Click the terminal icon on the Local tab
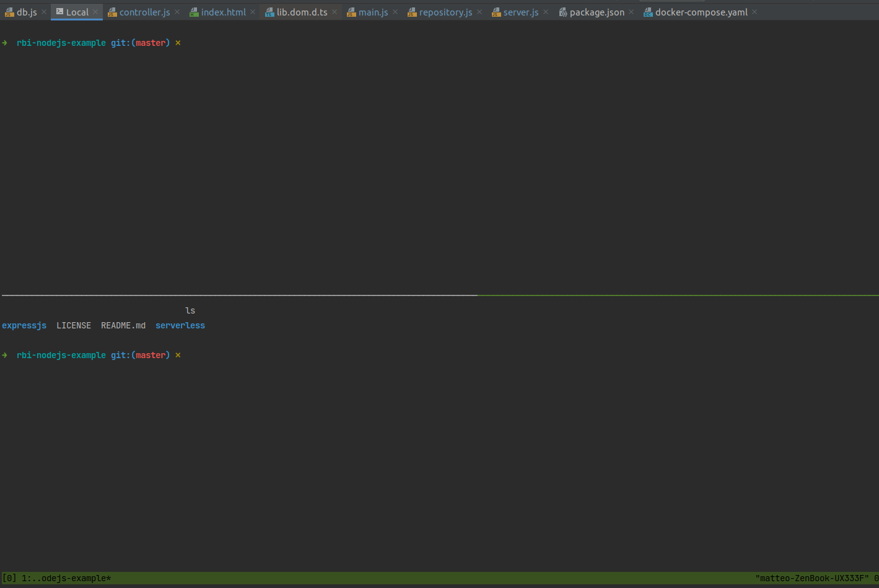This screenshot has width=879, height=588. pos(59,11)
